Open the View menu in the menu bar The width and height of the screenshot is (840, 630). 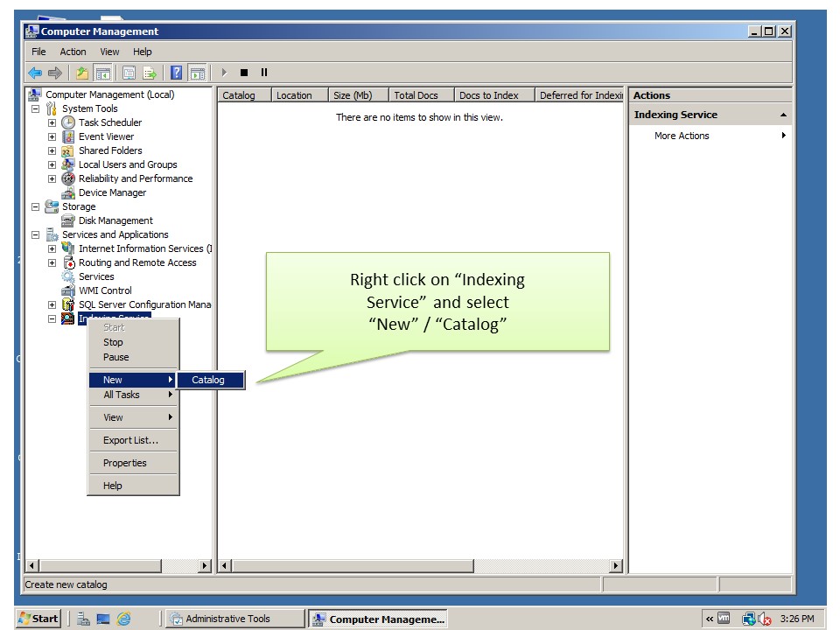coord(109,52)
